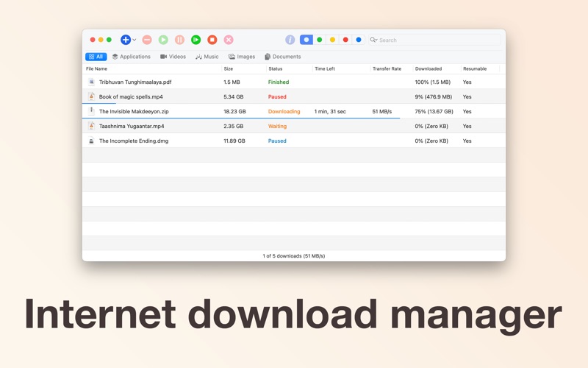The image size is (588, 368).
Task: Sort by Status column header
Action: (x=289, y=68)
